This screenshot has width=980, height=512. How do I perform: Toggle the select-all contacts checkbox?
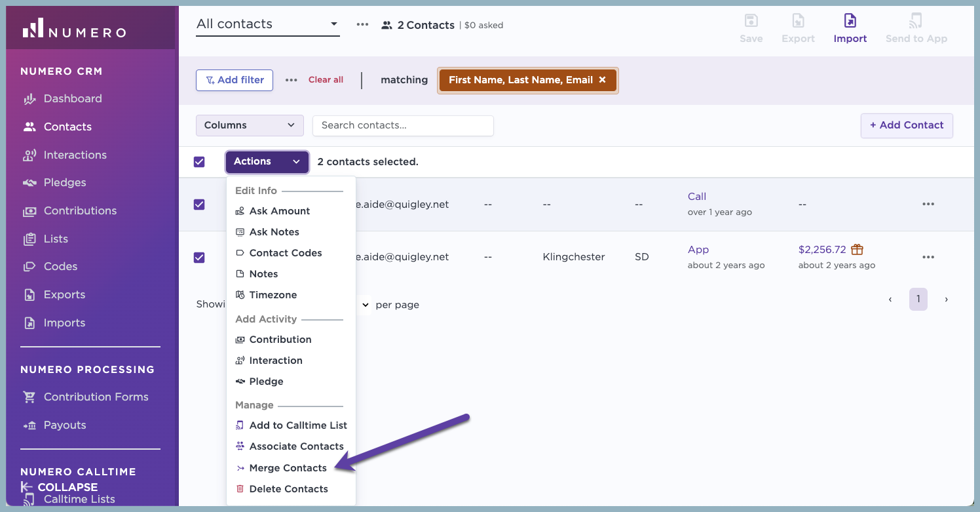click(199, 162)
